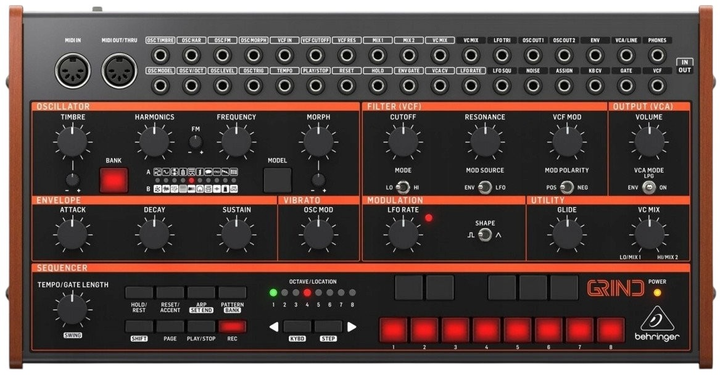Trigger step button 3
Viewport: 720px width, 375px height.
pos(456,330)
